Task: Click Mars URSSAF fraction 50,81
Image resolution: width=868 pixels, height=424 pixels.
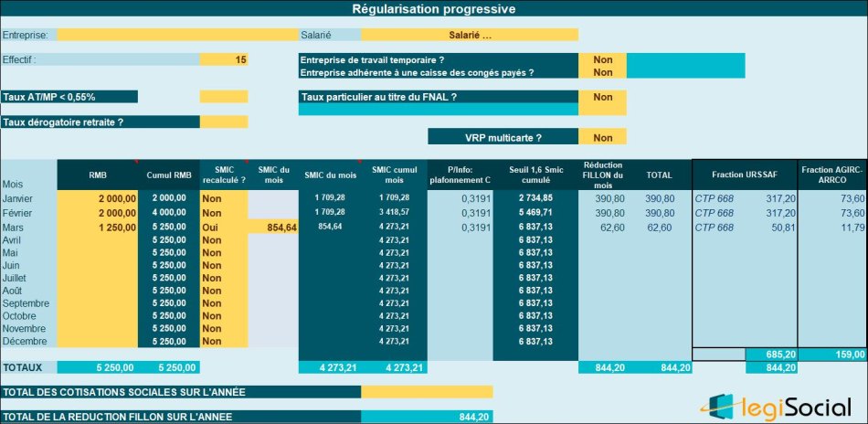Action: click(x=785, y=228)
